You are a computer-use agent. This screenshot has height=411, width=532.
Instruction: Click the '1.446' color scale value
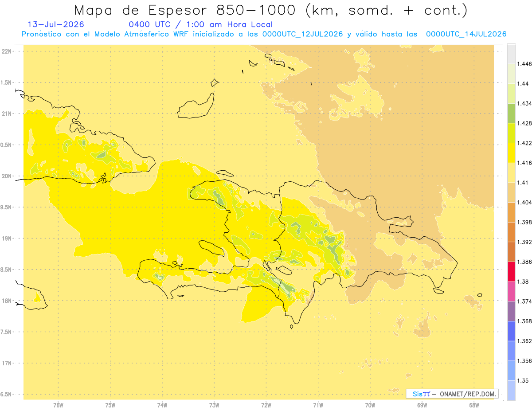point(525,64)
